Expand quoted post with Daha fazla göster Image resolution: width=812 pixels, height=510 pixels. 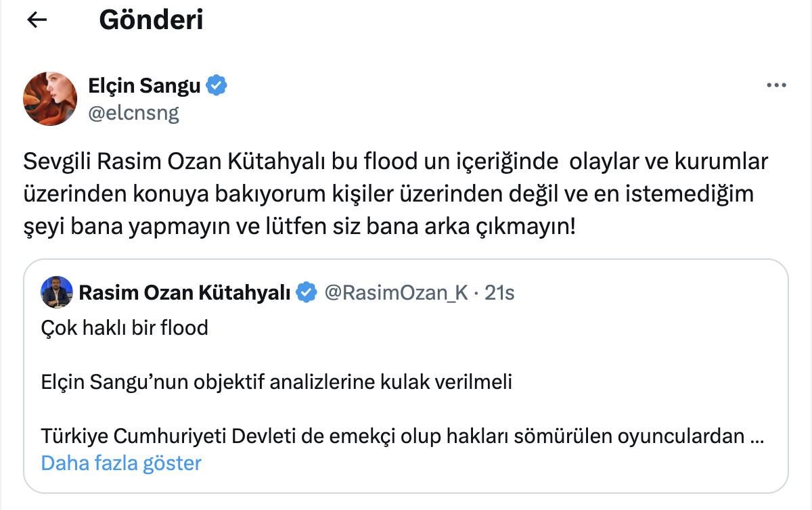point(121,463)
